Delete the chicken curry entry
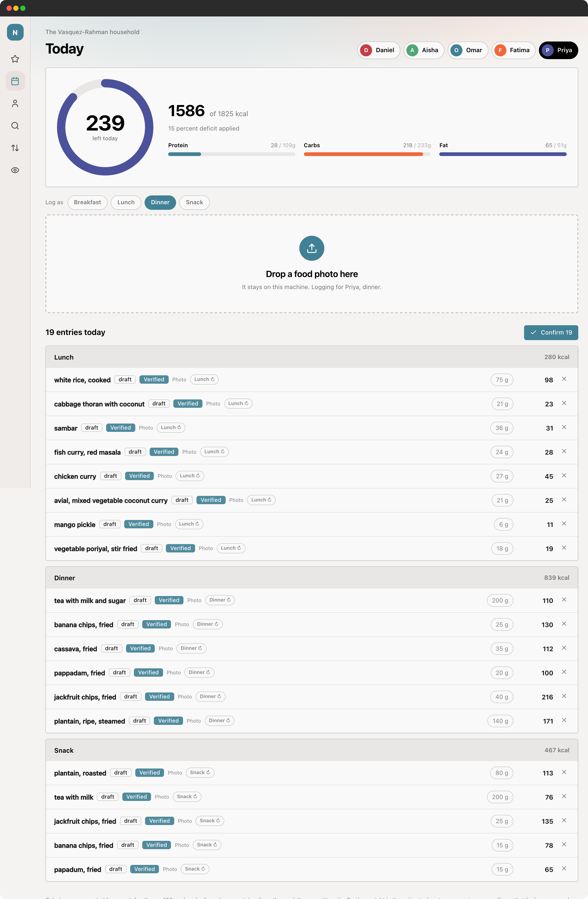 [564, 475]
